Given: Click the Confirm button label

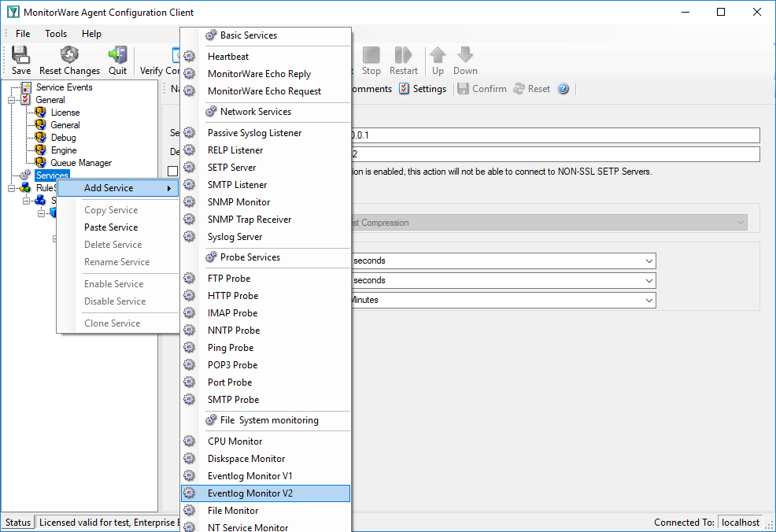Looking at the screenshot, I should point(490,89).
